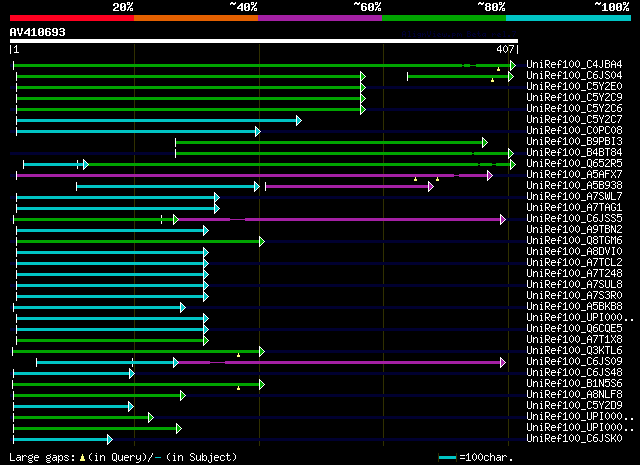Screen dimensions: 640x465
Task: Open the UniRef100_B9PBI3 subject label
Action: [574, 142]
